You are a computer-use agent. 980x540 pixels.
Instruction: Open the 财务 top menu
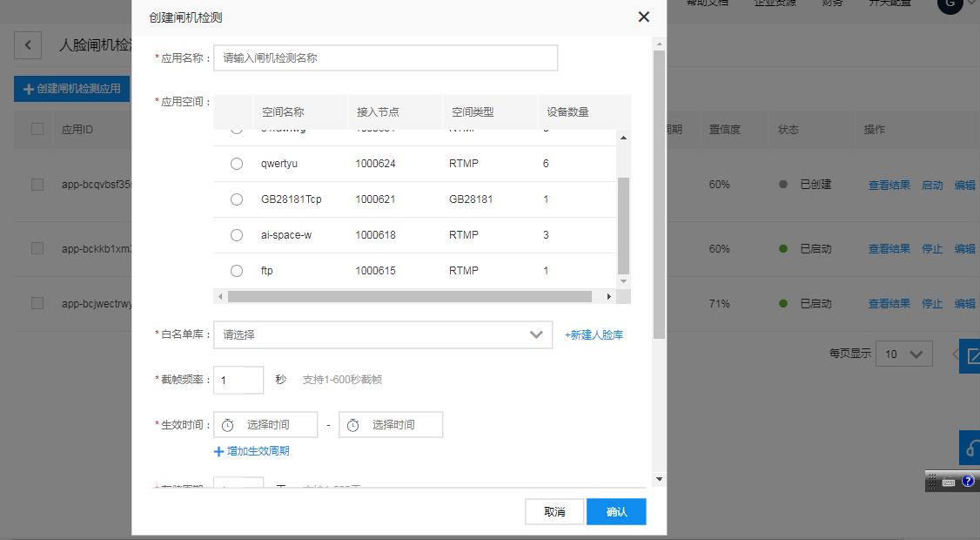(832, 3)
